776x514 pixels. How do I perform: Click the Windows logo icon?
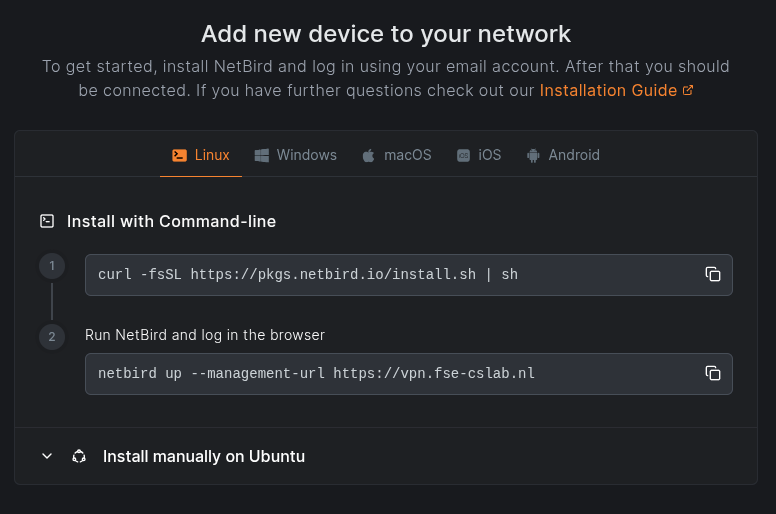pos(262,155)
